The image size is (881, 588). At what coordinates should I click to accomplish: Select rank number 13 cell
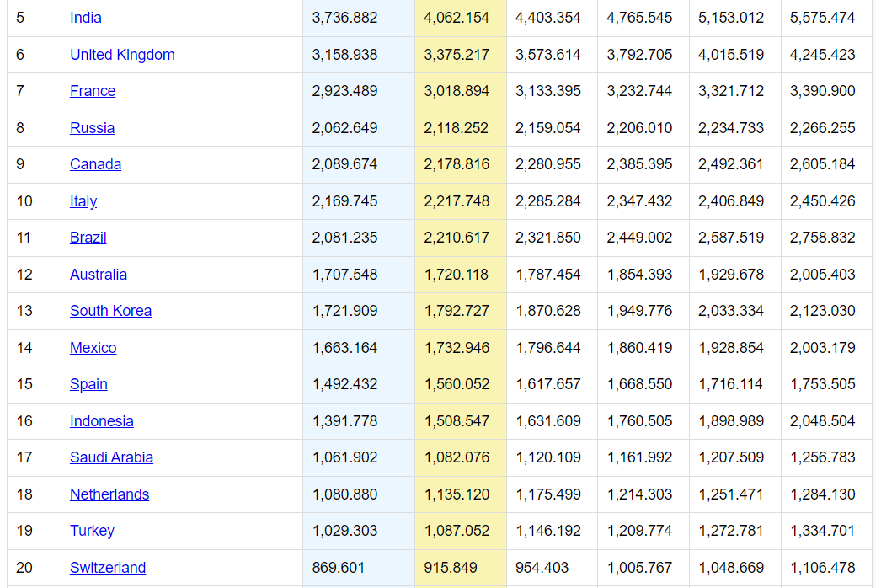pos(34,311)
